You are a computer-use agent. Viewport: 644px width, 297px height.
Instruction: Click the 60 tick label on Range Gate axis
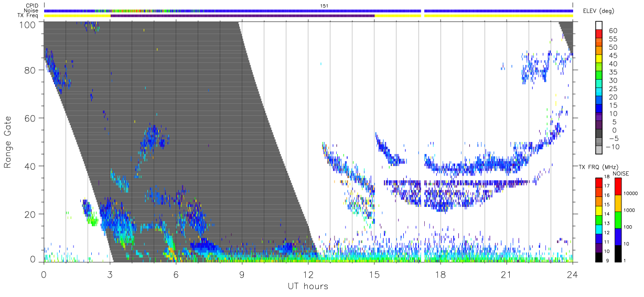[30, 118]
